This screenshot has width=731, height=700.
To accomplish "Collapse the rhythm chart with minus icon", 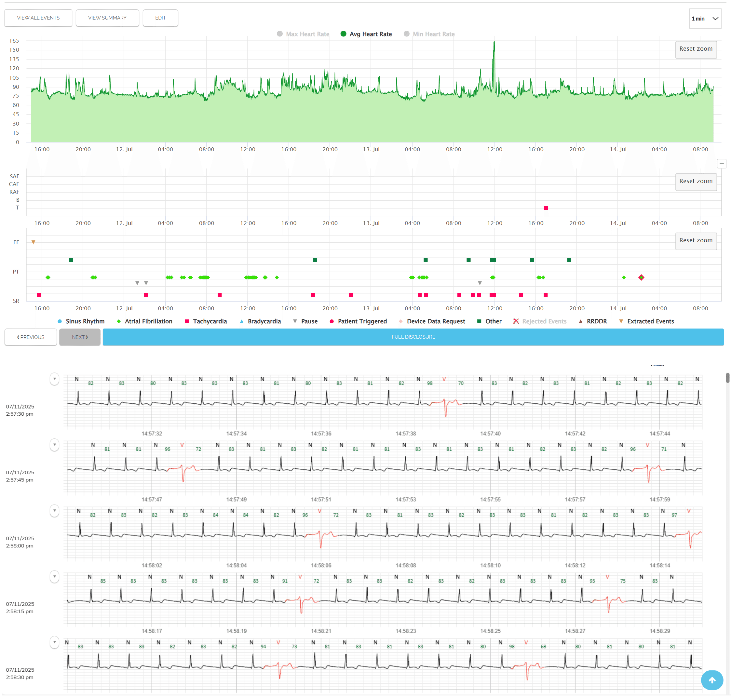I will (721, 163).
